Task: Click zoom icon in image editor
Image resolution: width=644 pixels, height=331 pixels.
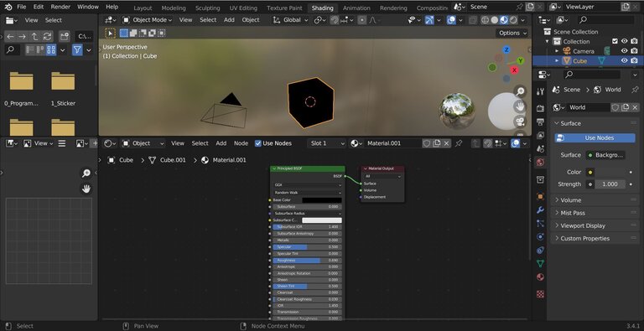Action: pyautogui.click(x=86, y=173)
